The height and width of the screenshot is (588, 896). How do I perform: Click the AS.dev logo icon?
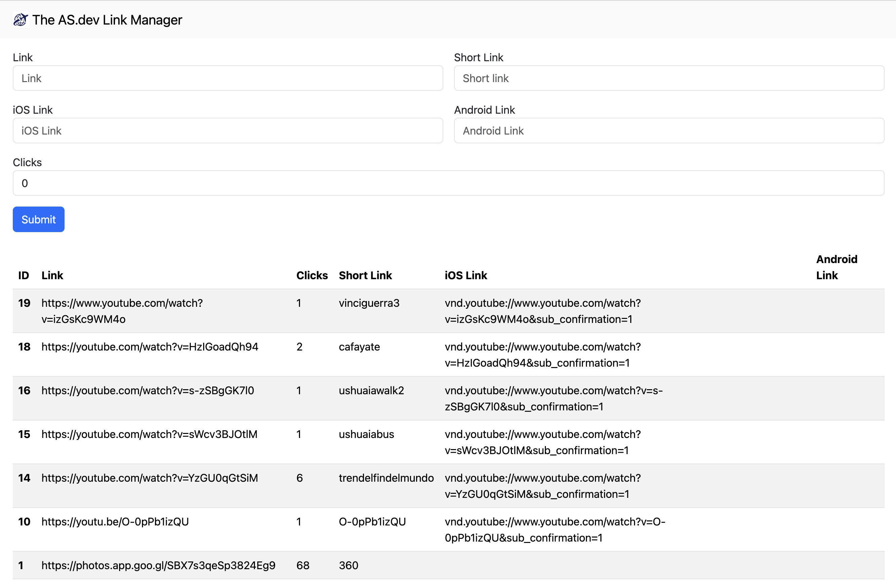point(20,20)
